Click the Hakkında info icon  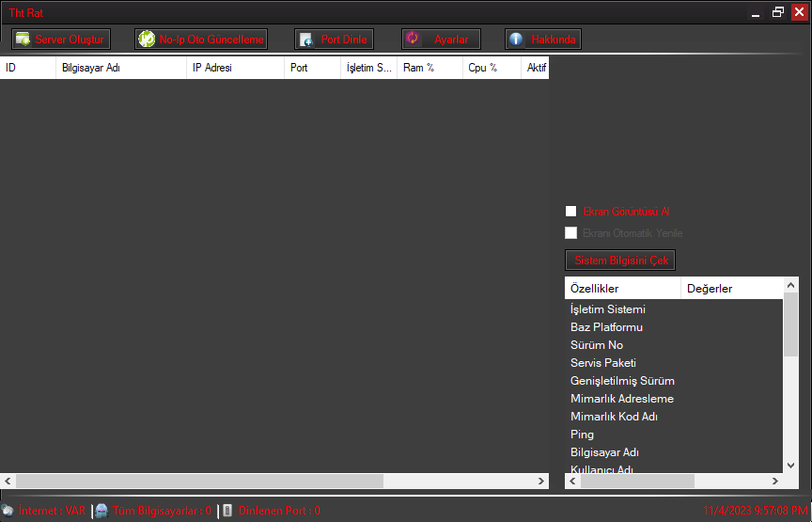pyautogui.click(x=515, y=40)
